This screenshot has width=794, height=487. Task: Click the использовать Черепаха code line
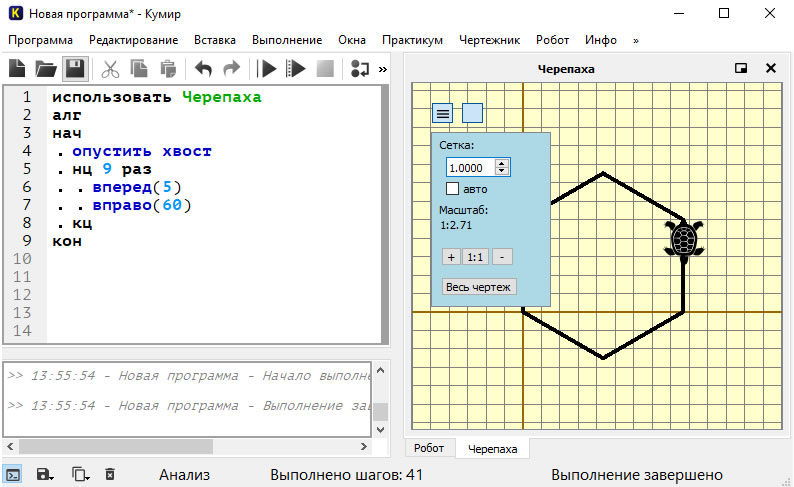pyautogui.click(x=157, y=97)
